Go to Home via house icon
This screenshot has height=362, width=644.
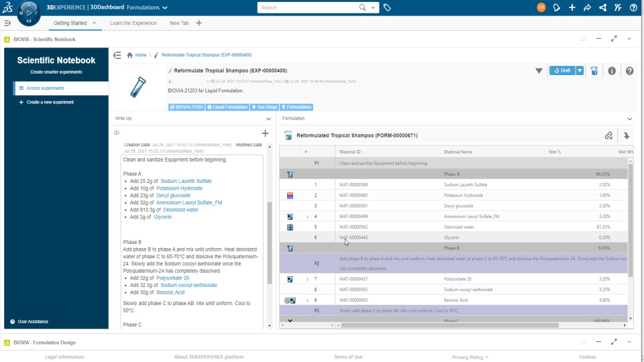pos(129,55)
